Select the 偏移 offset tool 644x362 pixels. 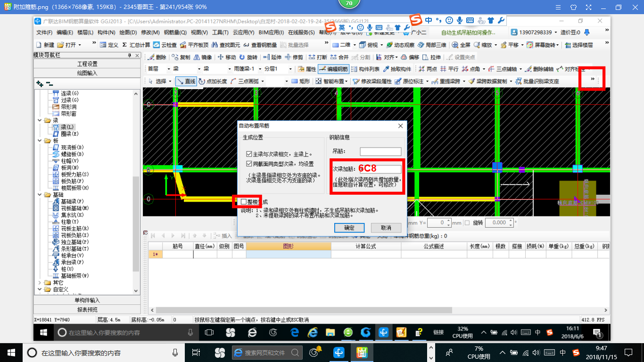[x=410, y=57]
